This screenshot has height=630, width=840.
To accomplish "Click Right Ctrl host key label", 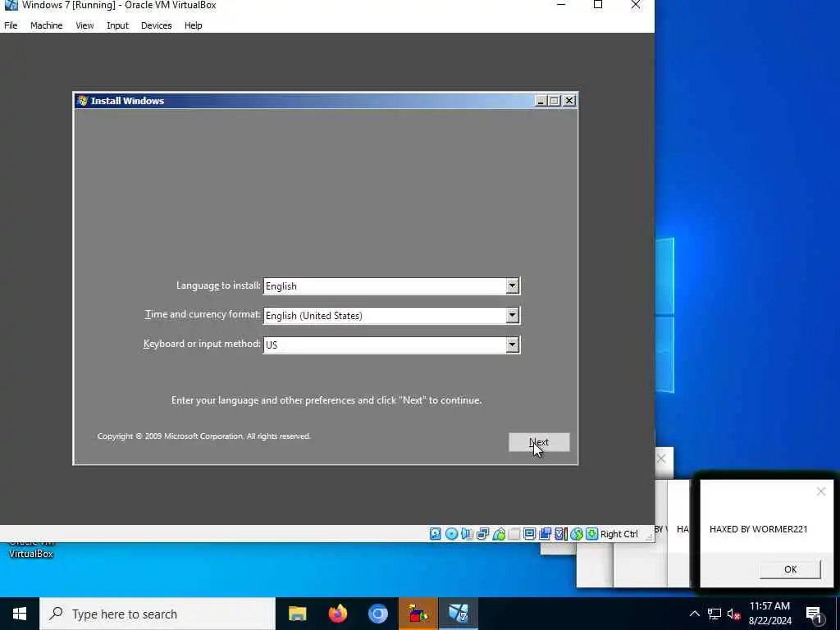I will [619, 533].
